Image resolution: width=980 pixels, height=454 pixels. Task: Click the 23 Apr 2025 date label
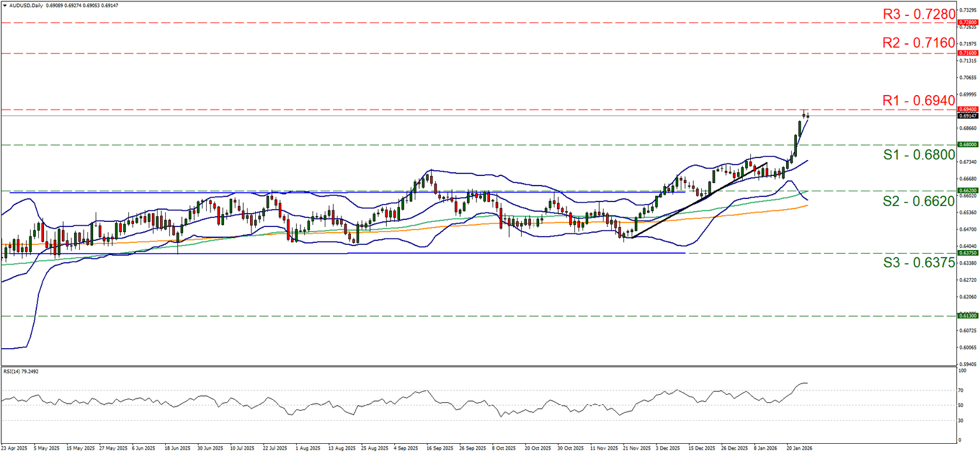pos(14,449)
